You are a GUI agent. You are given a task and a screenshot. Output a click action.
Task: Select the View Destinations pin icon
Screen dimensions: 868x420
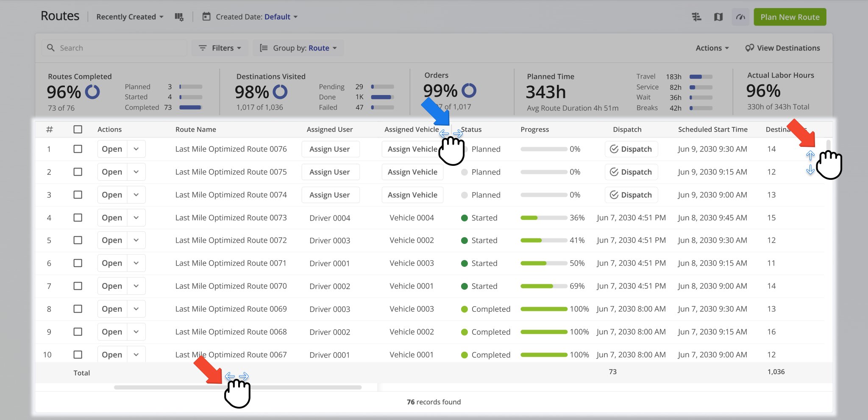(749, 48)
